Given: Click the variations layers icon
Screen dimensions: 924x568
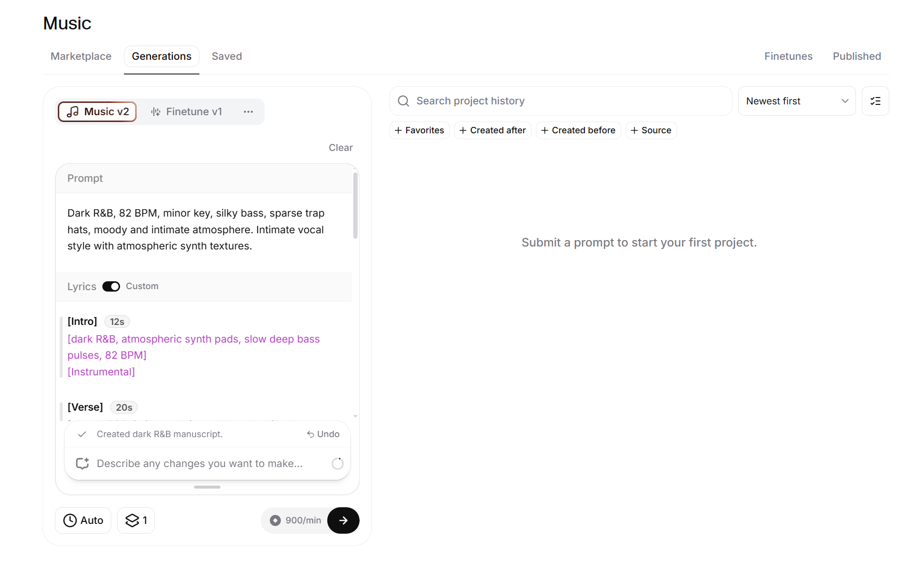Looking at the screenshot, I should (132, 520).
